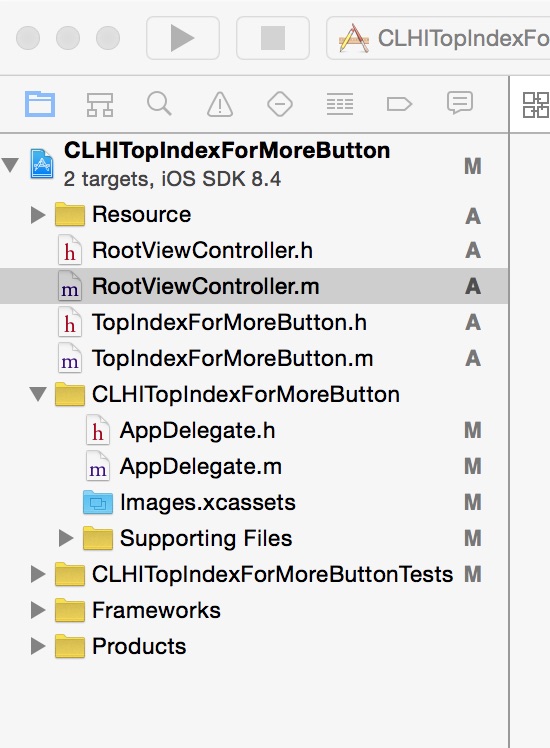The image size is (550, 748).
Task: Collapse the CLHITopIndexForMoreButton group folder
Action: coord(38,395)
